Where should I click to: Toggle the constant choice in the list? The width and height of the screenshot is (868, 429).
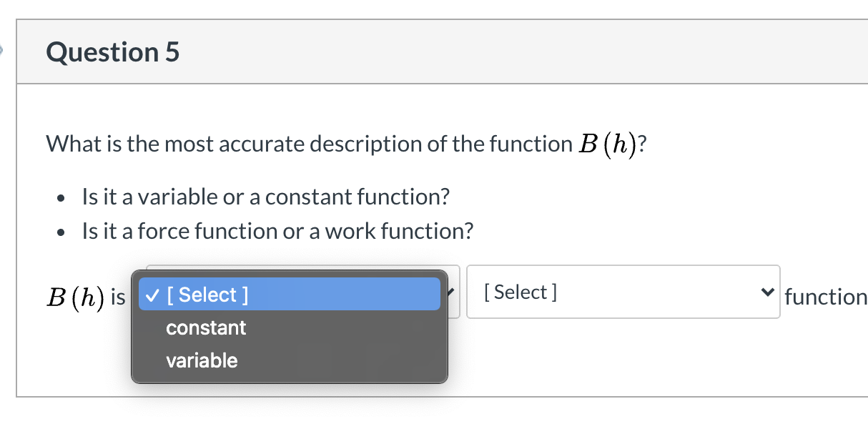coord(206,328)
